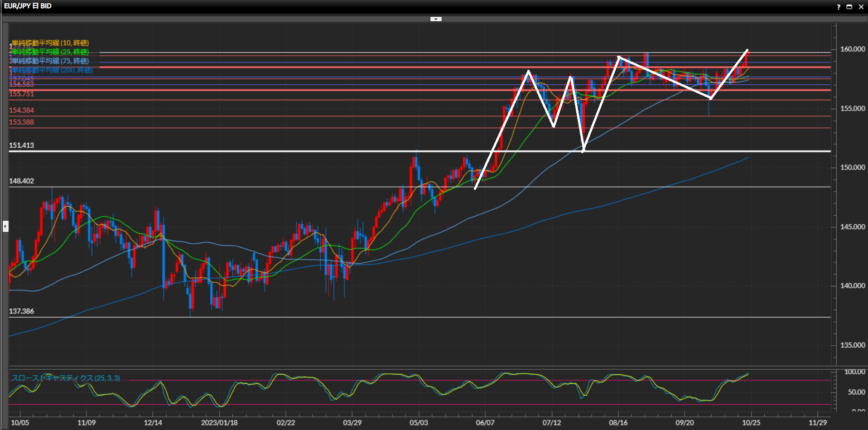Viewport: 868px width, 430px height.
Task: Click the スローストキャスティクス (25, 3, 3) label
Action: click(x=66, y=378)
